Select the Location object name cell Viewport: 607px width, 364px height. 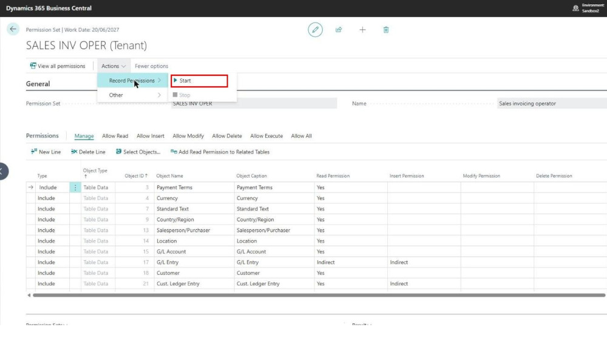tap(194, 241)
